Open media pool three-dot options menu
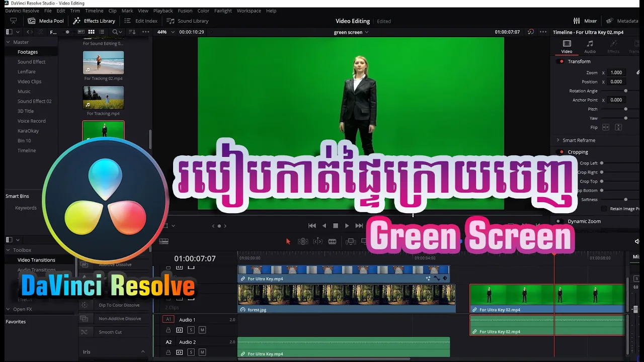This screenshot has height=362, width=644. pyautogui.click(x=145, y=32)
